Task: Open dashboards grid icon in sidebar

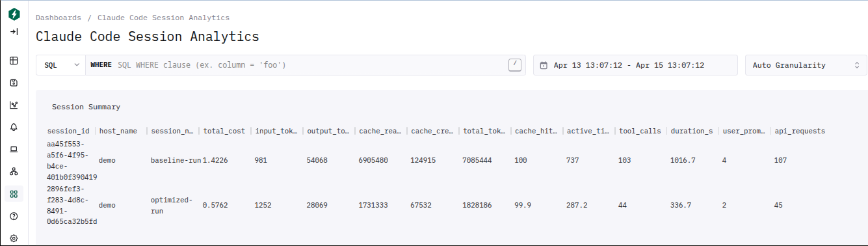Action: 14,194
